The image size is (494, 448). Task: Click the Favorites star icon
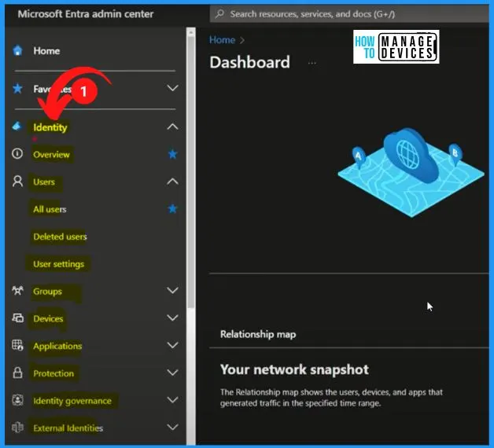tap(17, 89)
